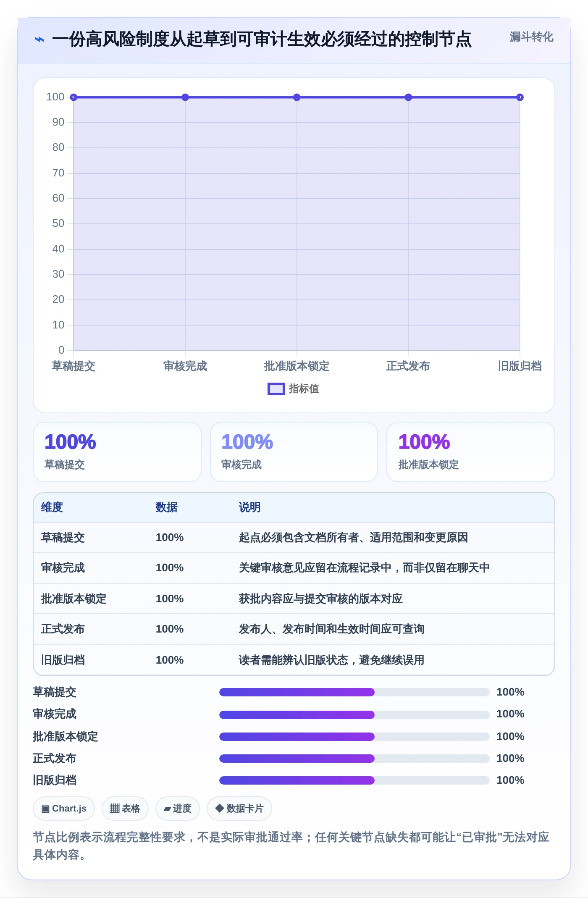Viewport: 588px width, 898px height.
Task: Open the 100% 草稿提交 data card
Action: [117, 452]
